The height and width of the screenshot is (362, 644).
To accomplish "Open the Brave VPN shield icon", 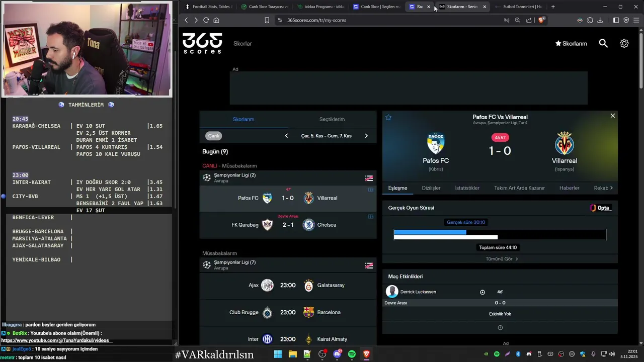I will tap(626, 20).
